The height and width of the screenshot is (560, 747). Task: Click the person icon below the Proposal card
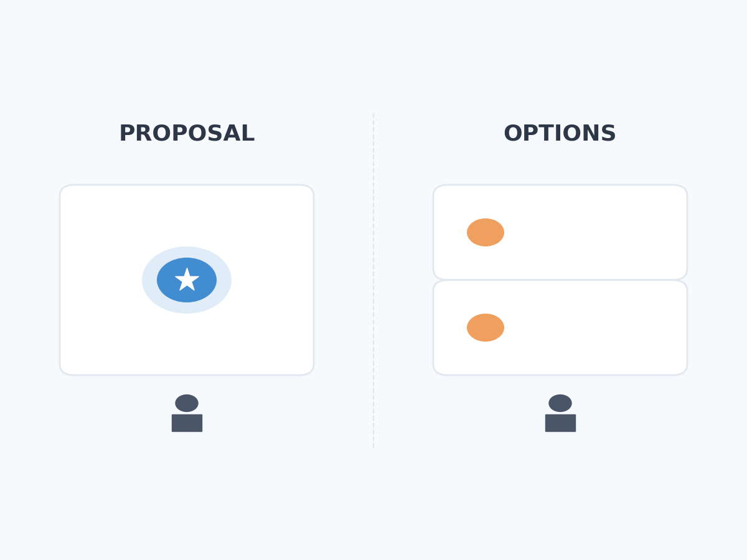(x=187, y=413)
